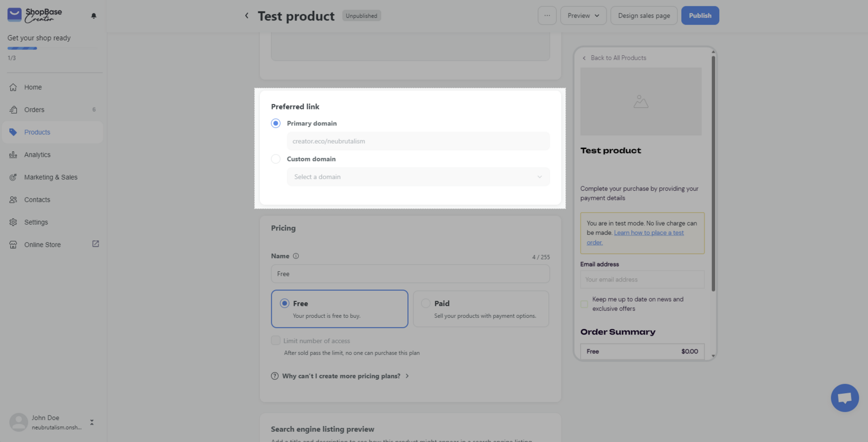Choose the Free pricing option

click(340, 309)
